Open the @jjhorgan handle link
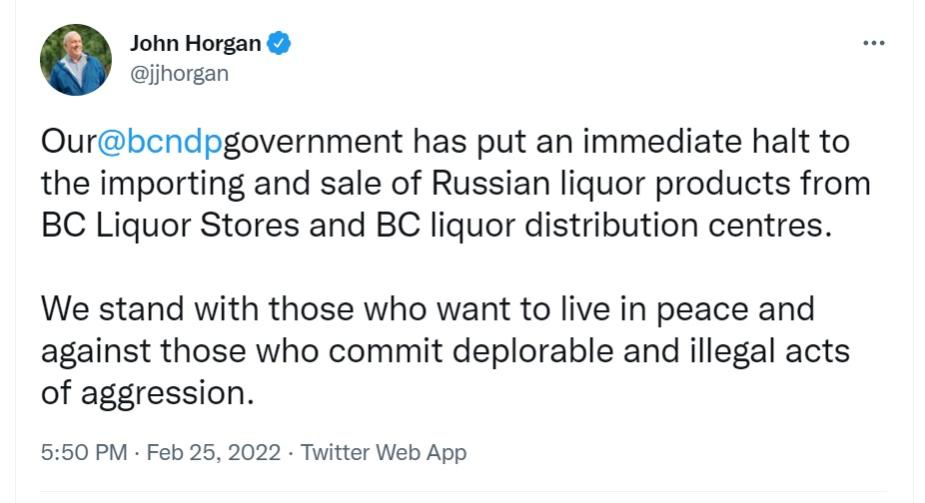Image resolution: width=925 pixels, height=503 pixels. pos(179,73)
